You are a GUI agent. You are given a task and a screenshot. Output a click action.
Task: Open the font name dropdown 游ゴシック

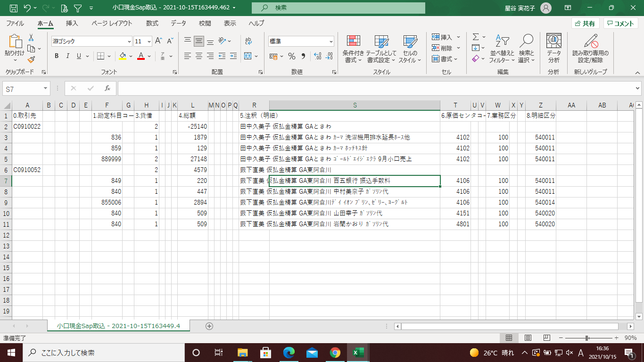[x=128, y=41]
